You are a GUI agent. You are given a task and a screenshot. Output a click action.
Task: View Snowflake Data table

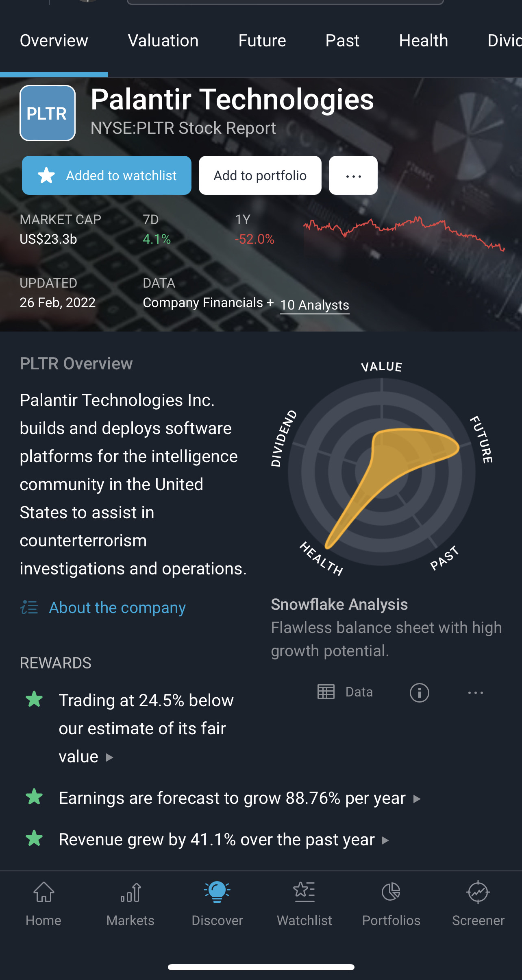[x=345, y=692]
